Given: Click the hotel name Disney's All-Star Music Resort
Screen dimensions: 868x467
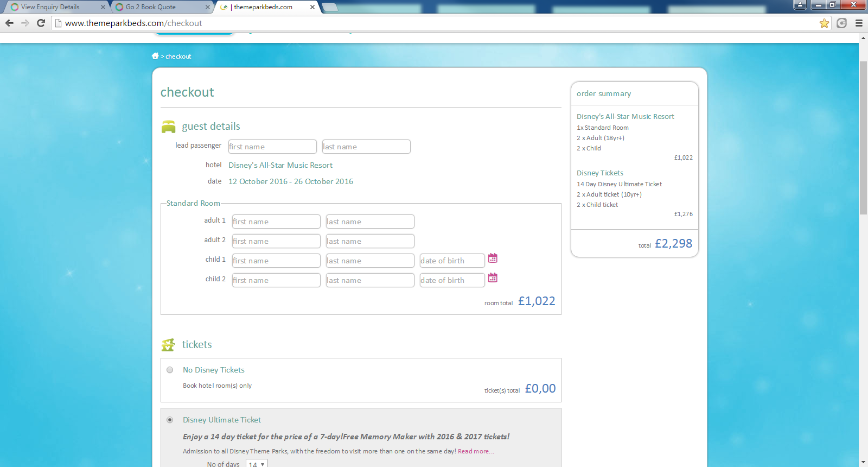Looking at the screenshot, I should tap(280, 165).
